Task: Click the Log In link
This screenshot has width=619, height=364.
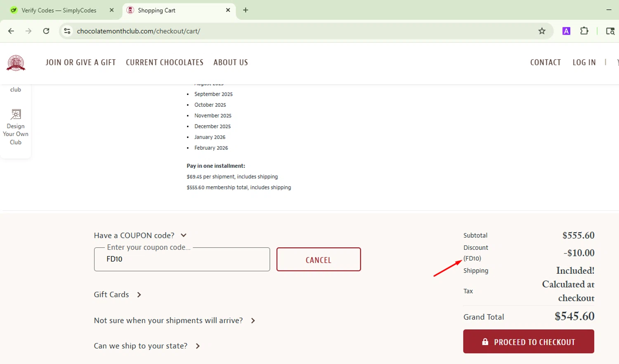Action: 584,62
